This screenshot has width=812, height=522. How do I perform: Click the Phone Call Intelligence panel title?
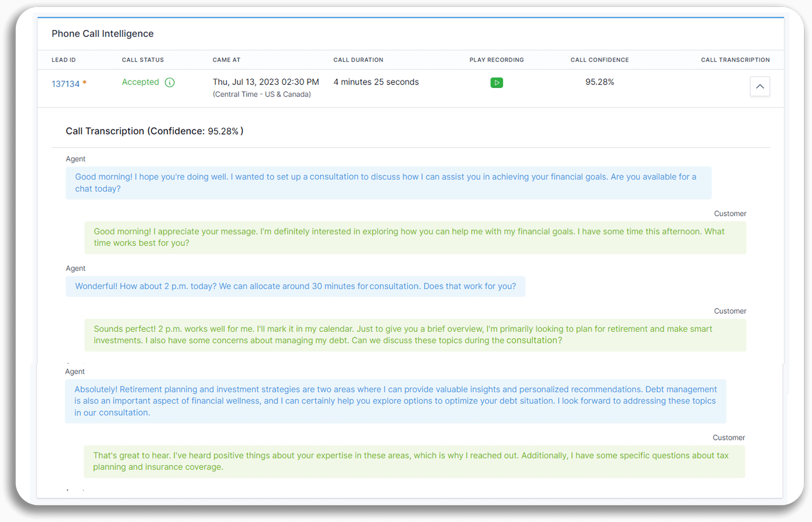click(x=102, y=34)
